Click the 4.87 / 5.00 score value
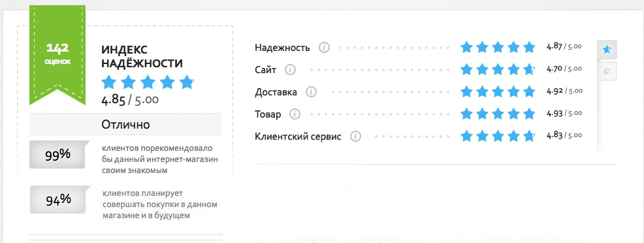The image size is (644, 243). pos(564,46)
